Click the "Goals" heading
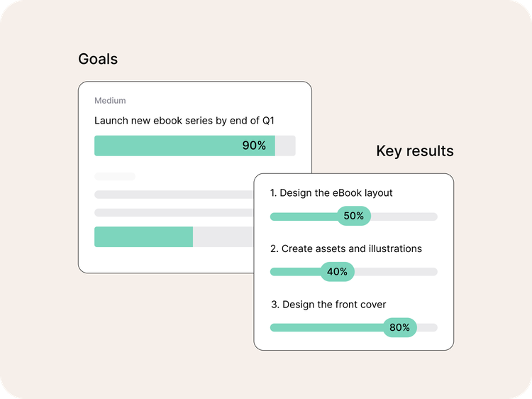 pos(98,59)
